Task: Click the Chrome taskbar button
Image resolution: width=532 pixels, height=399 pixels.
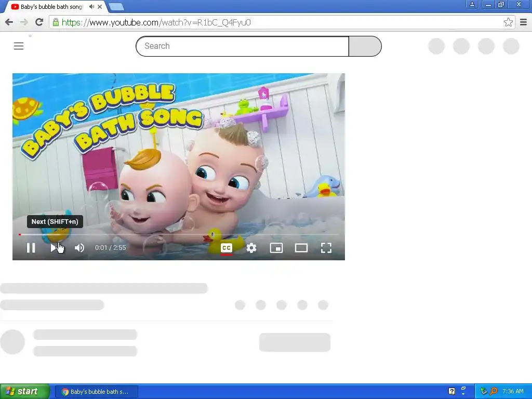Action: [96, 392]
